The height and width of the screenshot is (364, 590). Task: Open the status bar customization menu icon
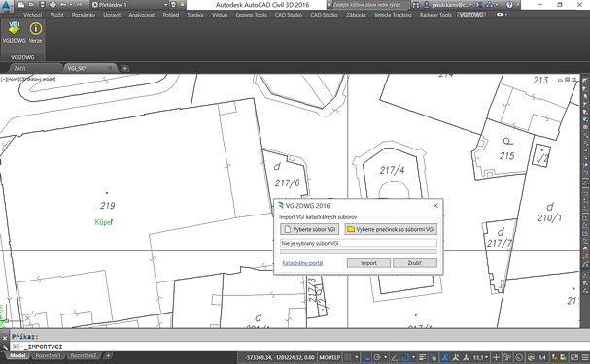click(x=585, y=357)
